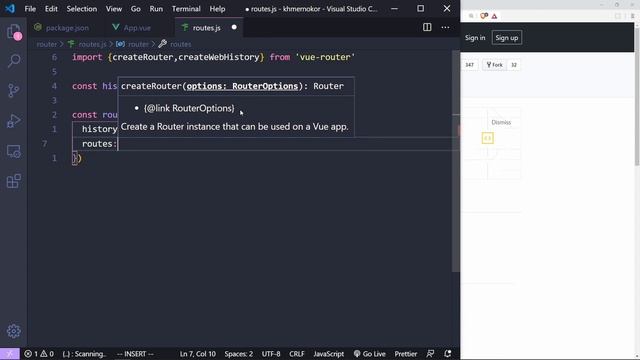This screenshot has height=360, width=640.
Task: Close routes.js via unsaved dot
Action: click(x=234, y=27)
